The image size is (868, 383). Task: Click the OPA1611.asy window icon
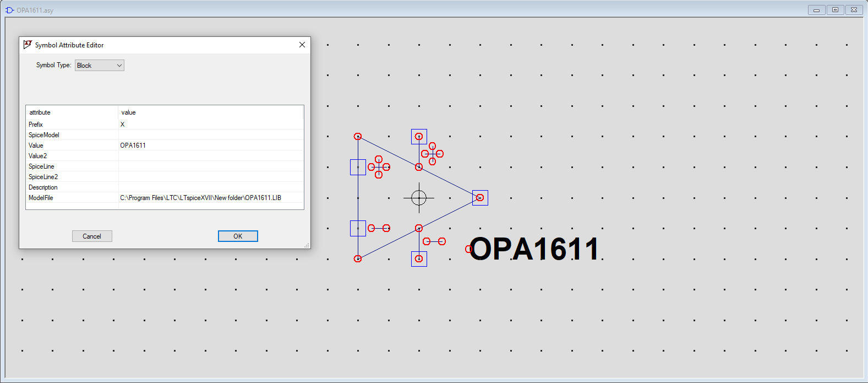point(9,10)
